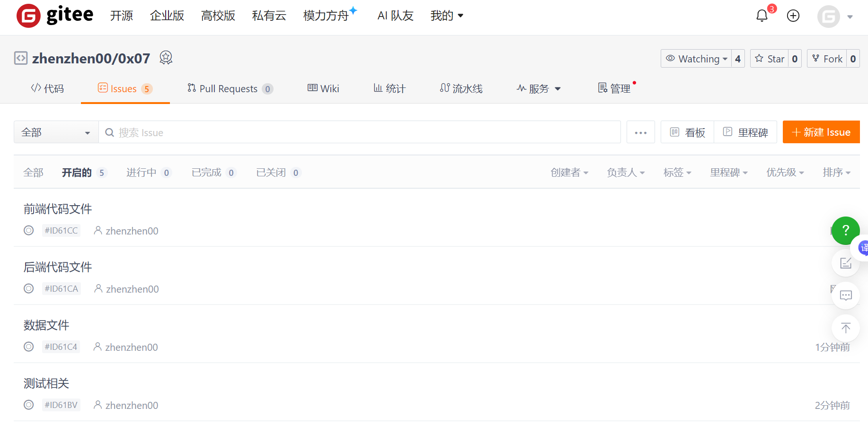Expand 标签 filter dropdown
The width and height of the screenshot is (868, 425).
click(x=677, y=172)
